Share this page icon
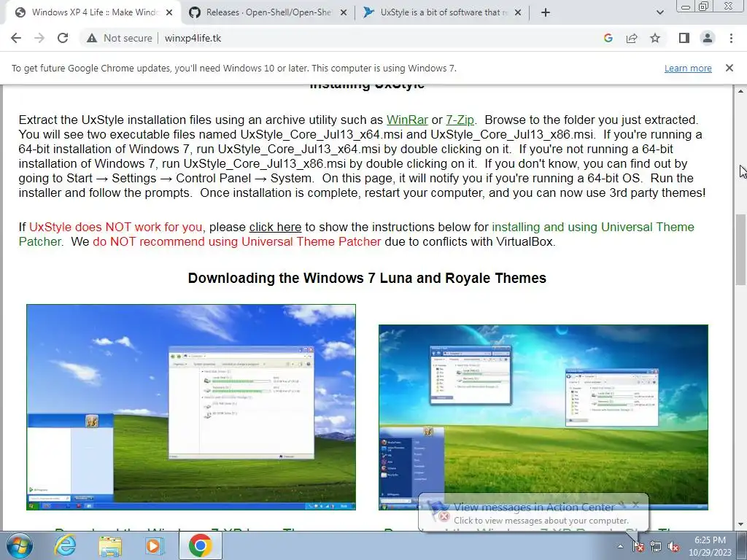Screen dimensions: 747x560 [x=632, y=38]
